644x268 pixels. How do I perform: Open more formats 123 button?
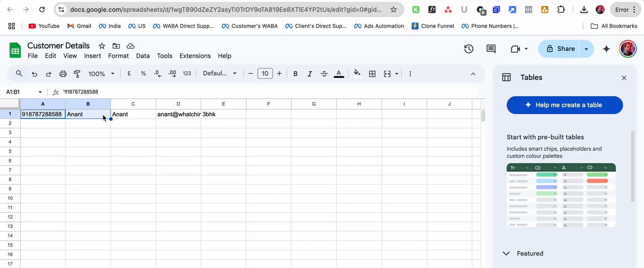click(x=187, y=74)
